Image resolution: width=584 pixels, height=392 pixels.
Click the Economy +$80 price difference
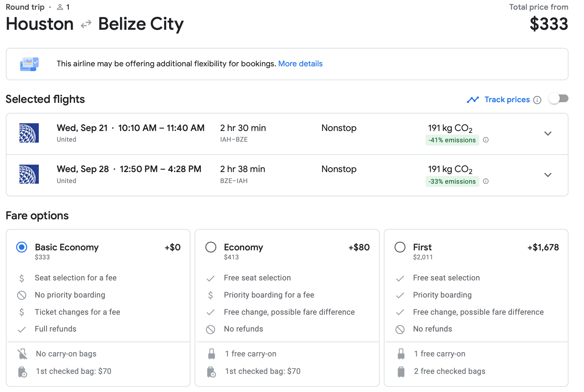point(359,247)
